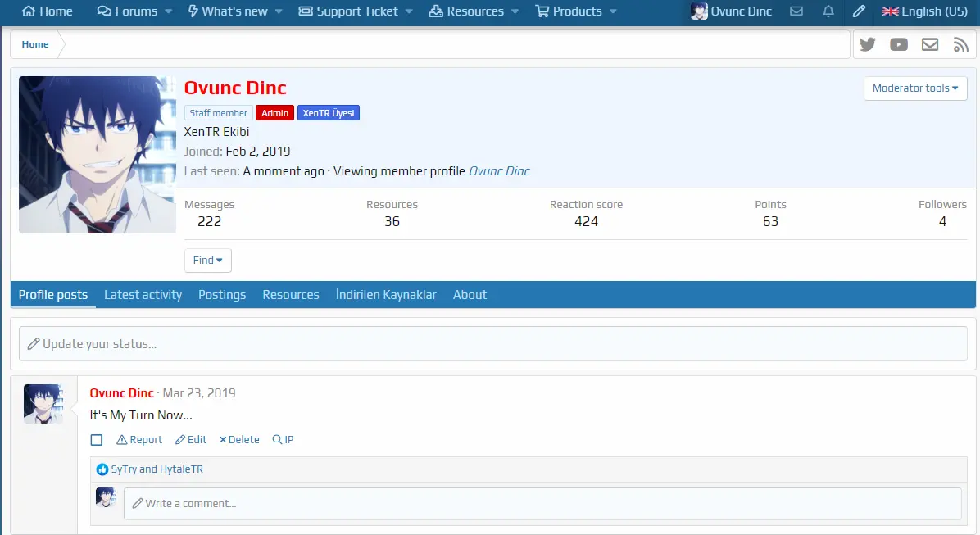Open the YouTube link icon
Screen dimensions: 980x535
(x=899, y=44)
